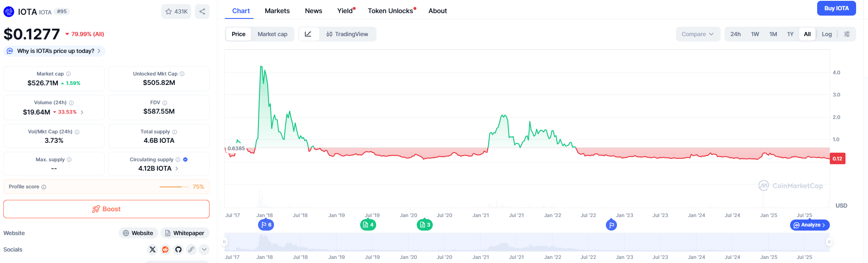Select the Market cap chart view
This screenshot has height=263, width=868.
272,34
